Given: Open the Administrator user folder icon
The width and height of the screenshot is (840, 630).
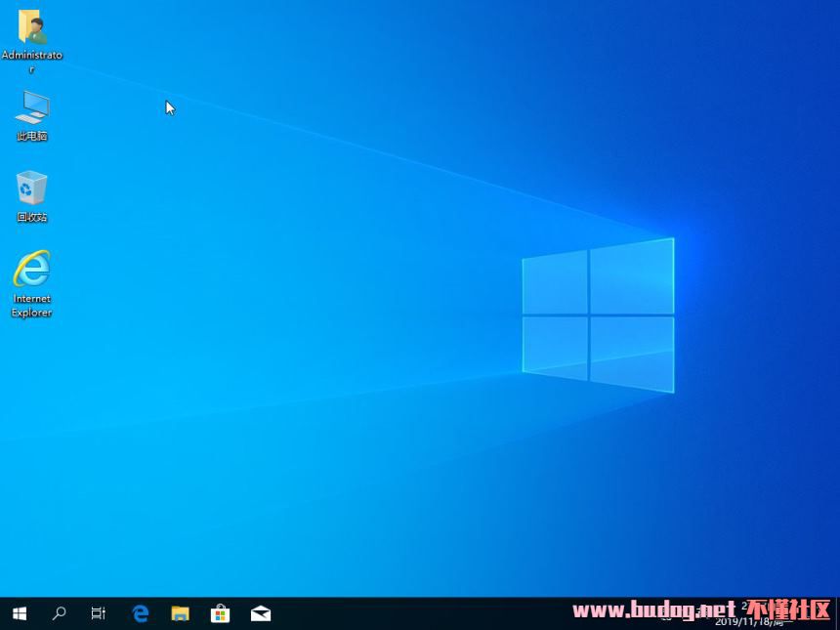Looking at the screenshot, I should pyautogui.click(x=31, y=27).
